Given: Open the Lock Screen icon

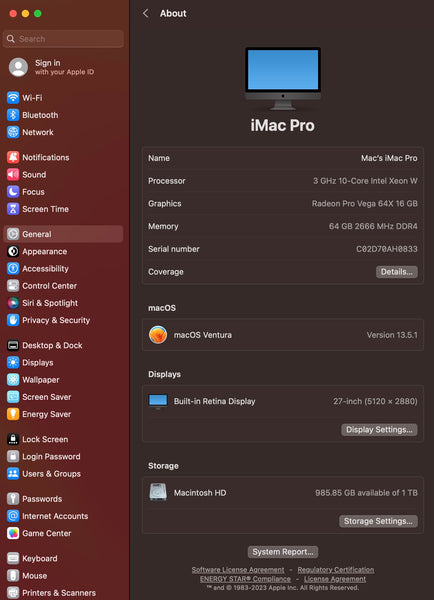Looking at the screenshot, I should pos(13,439).
